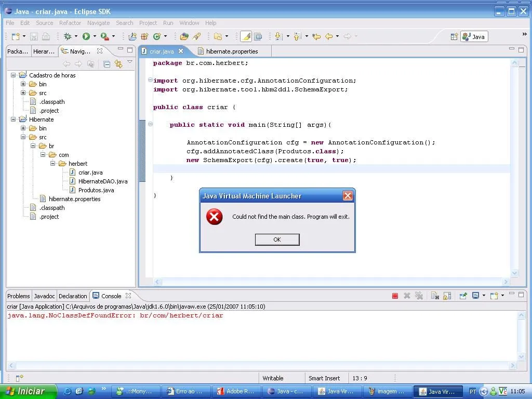Viewport: 532px width, 399px height.
Task: Select Produtos.java in the Navigator tree
Action: pyautogui.click(x=96, y=190)
